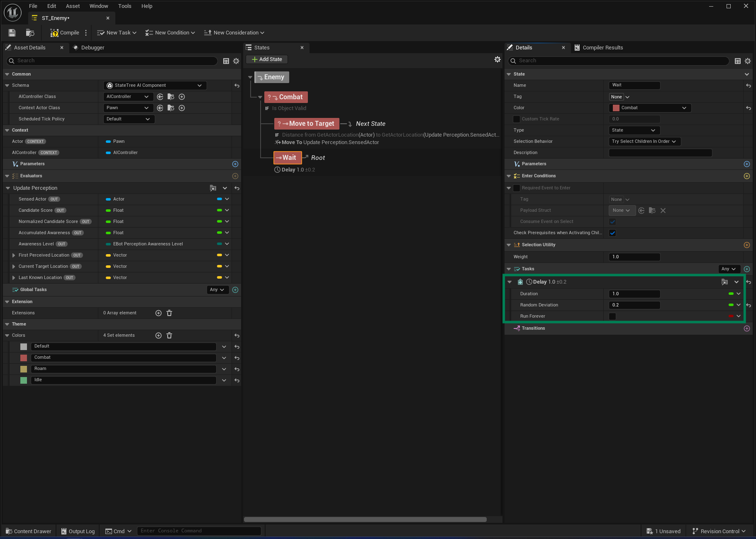This screenshot has height=539, width=756.
Task: Open the Schema StateTree AI Component dropdown
Action: pyautogui.click(x=154, y=86)
